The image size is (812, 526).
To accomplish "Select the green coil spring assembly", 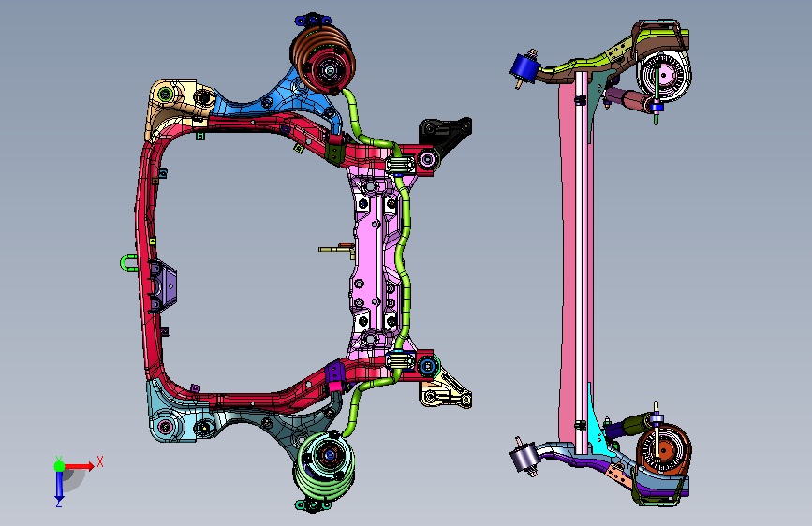I will point(325,465).
